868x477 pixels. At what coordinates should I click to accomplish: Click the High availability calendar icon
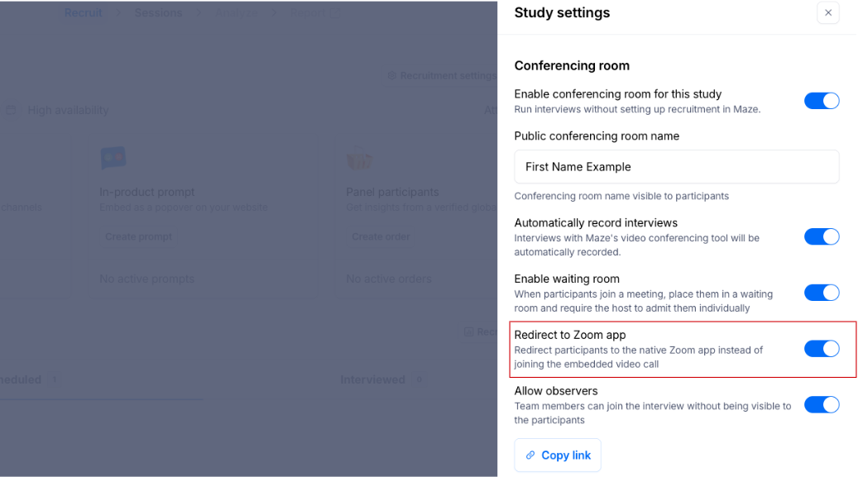pyautogui.click(x=12, y=110)
